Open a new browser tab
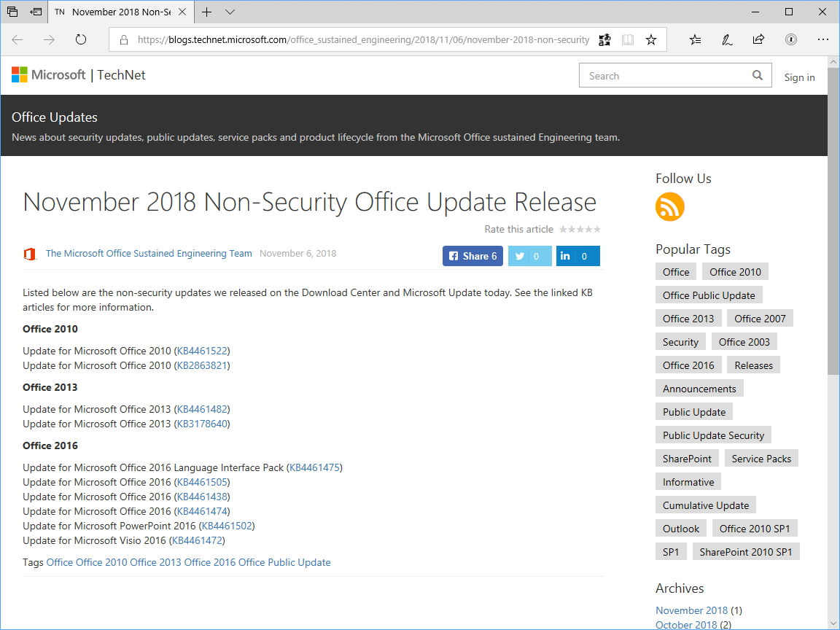Viewport: 840px width, 630px height. 206,12
